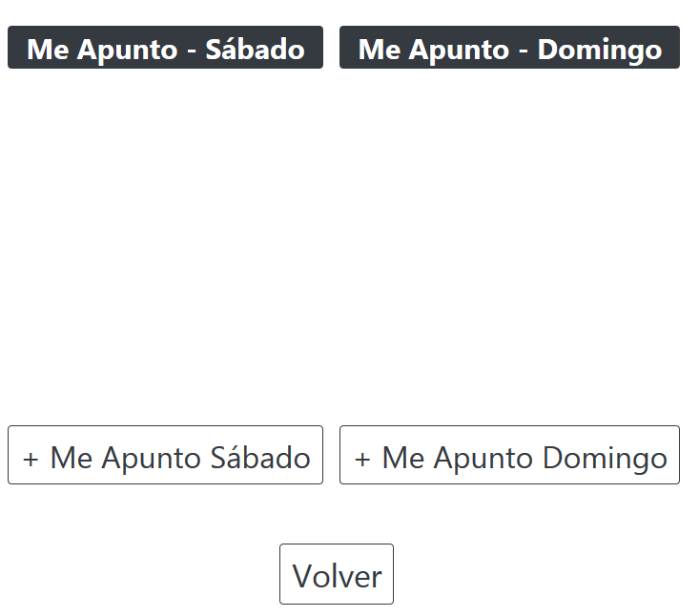Select the "Me Apunto - Domingo" header
The image size is (699, 616).
509,48
